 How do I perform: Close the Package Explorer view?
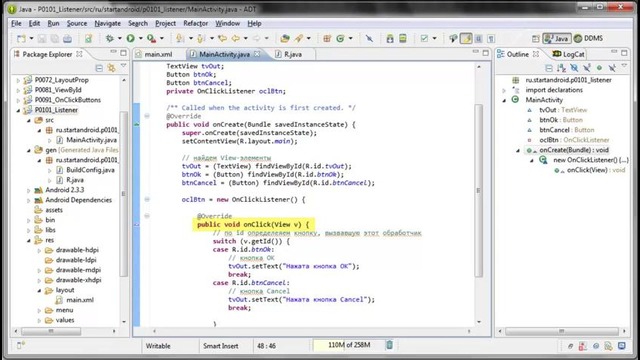(x=80, y=54)
